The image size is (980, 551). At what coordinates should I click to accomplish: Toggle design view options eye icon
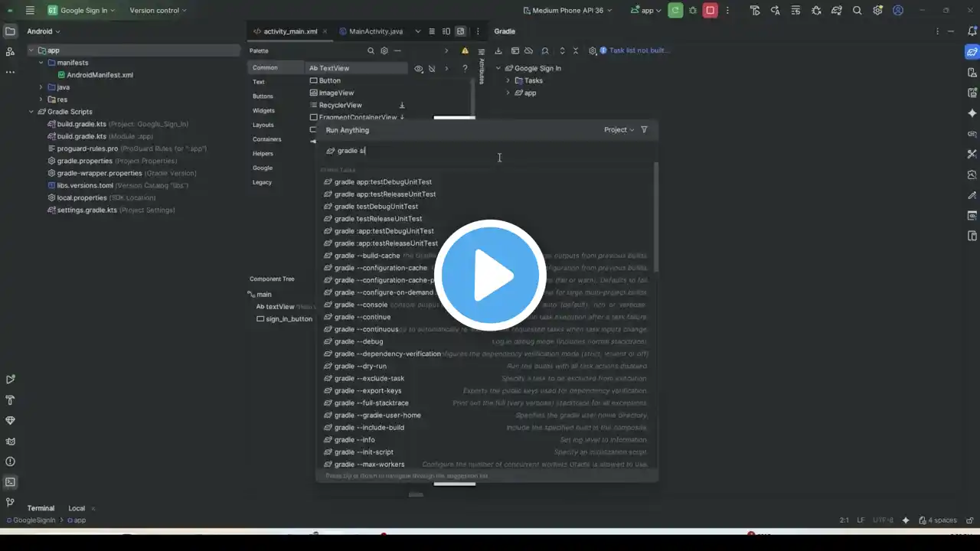coord(418,68)
